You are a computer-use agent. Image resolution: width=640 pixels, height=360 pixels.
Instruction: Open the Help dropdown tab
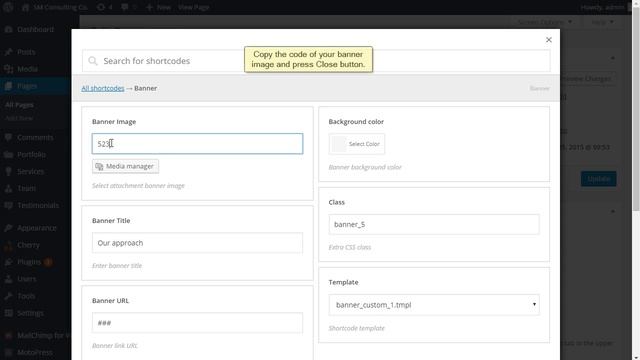click(x=602, y=22)
